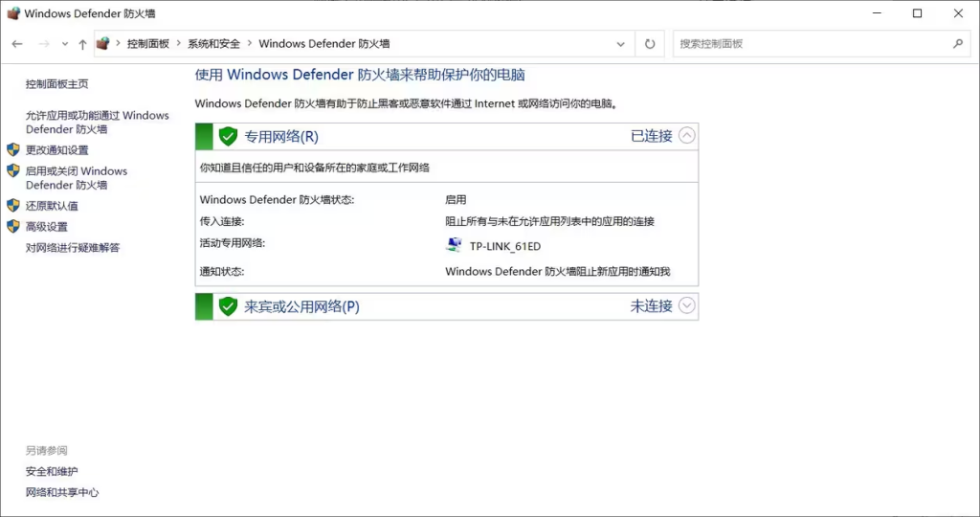
Task: Click shield icon beside 还原默认值
Action: 13,206
